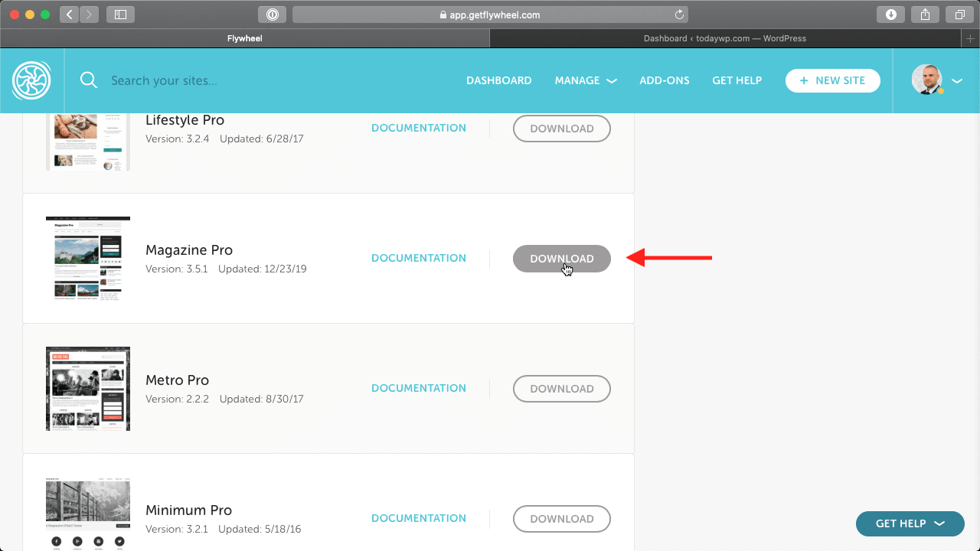Show Safari downloads list
The width and height of the screenshot is (980, 551).
pos(891,14)
